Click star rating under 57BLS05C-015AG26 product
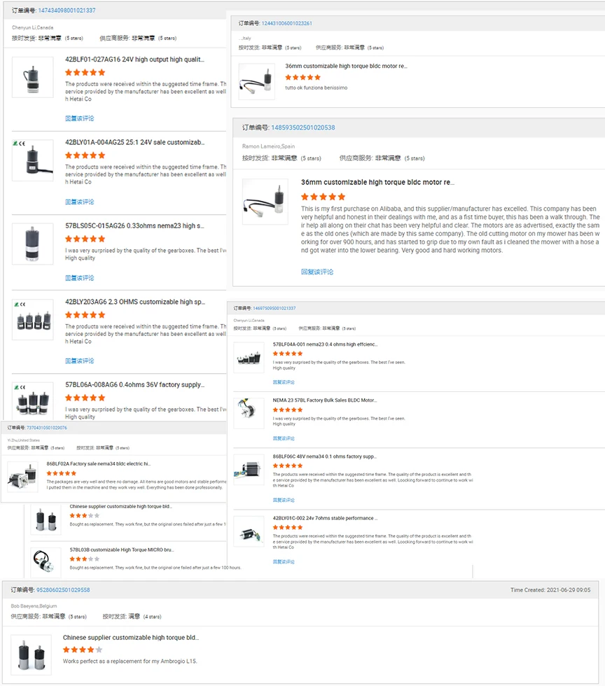This screenshot has height=700, width=605. click(x=85, y=239)
